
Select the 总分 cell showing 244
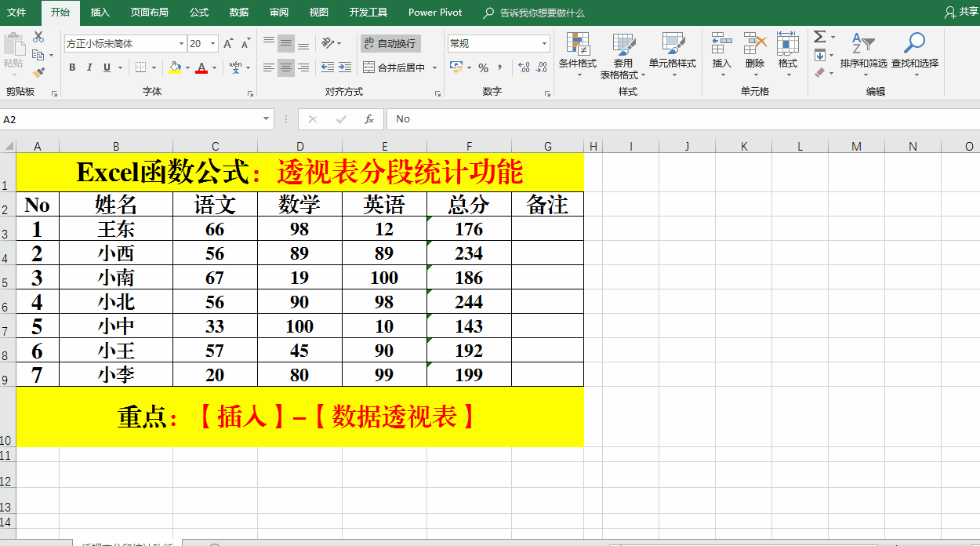click(469, 302)
